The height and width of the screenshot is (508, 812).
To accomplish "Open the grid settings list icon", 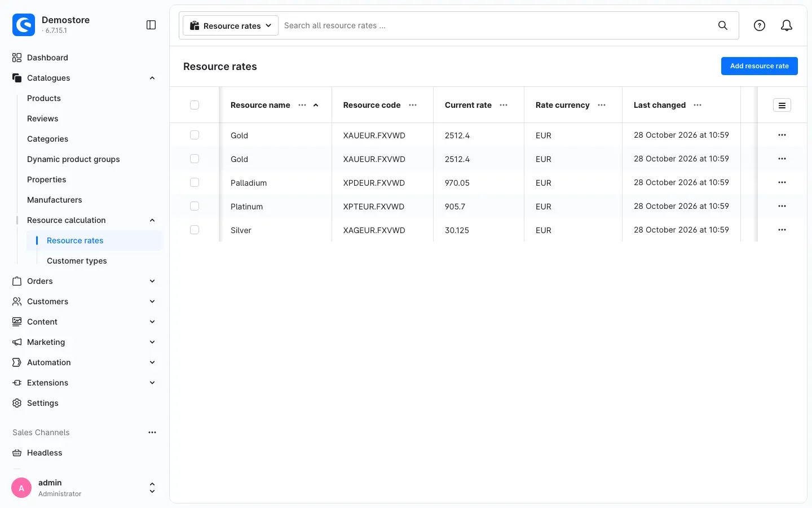I will (x=782, y=105).
